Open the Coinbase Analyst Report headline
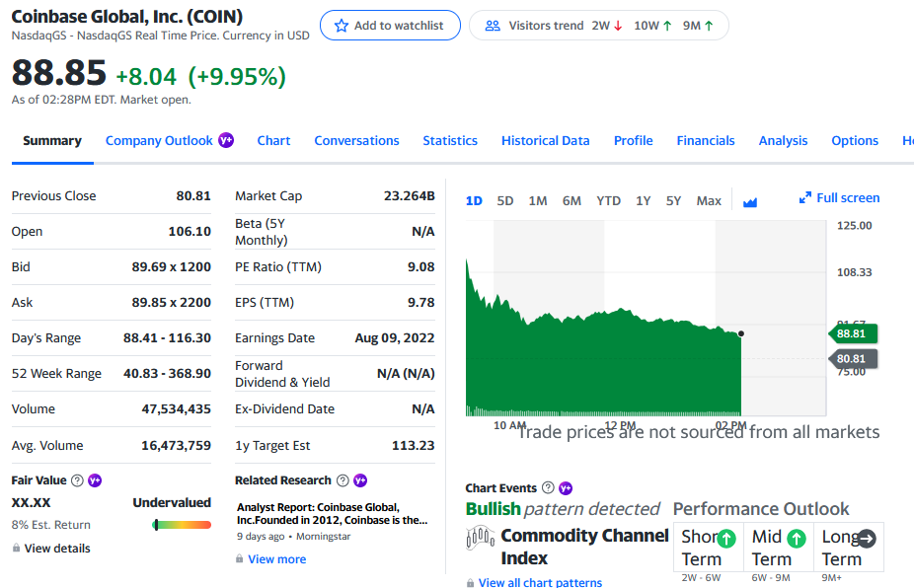Image resolution: width=914 pixels, height=588 pixels. pos(333,513)
